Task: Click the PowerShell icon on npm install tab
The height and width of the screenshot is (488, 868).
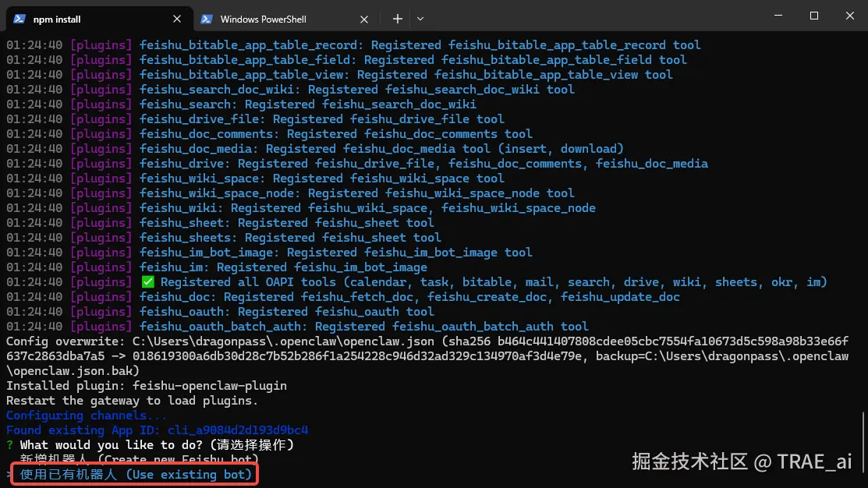Action: [x=19, y=19]
